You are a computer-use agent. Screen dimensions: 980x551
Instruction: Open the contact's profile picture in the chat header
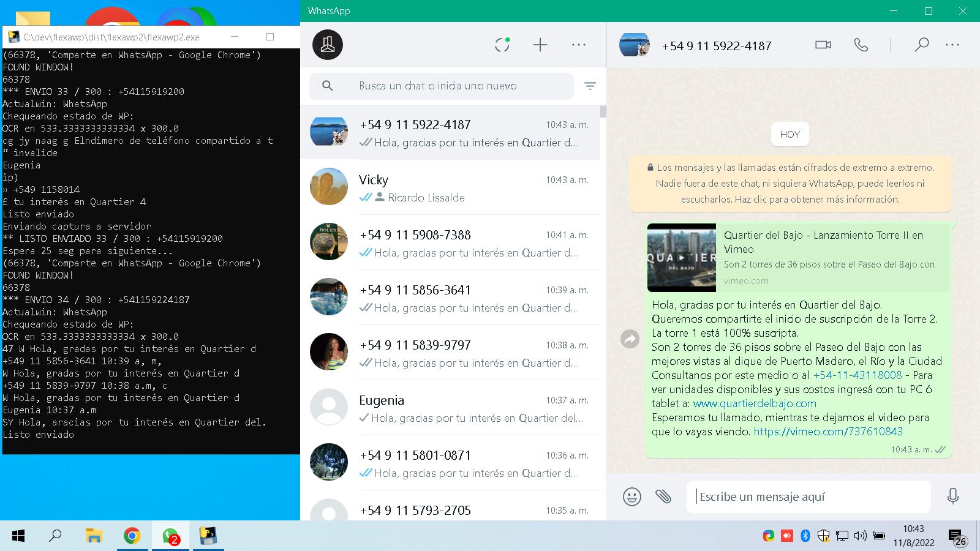(x=635, y=45)
